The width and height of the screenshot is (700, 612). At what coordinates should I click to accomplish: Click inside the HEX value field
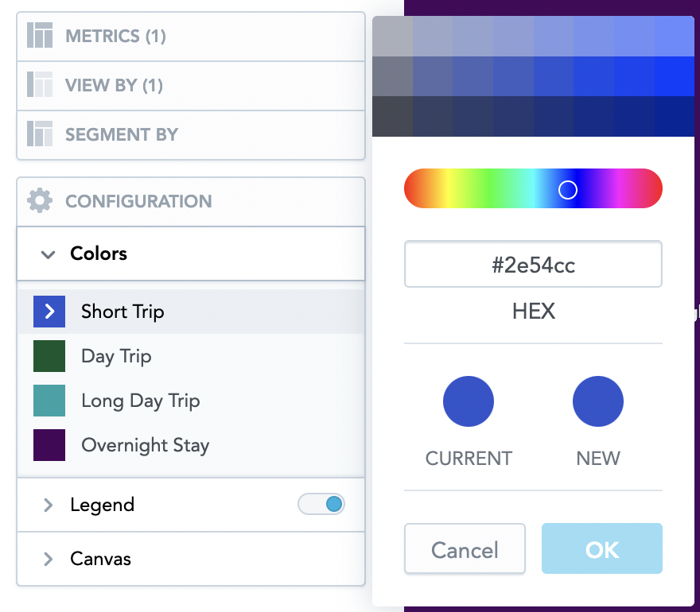click(x=533, y=264)
